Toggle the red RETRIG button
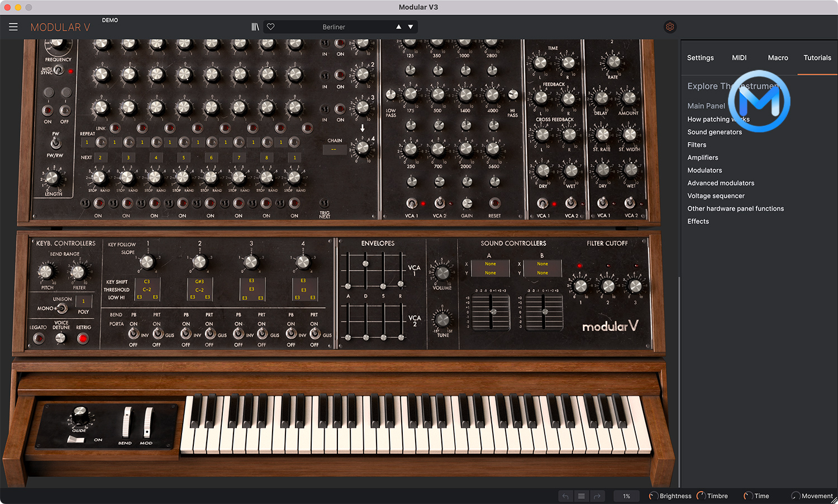This screenshot has height=504, width=838. click(x=83, y=338)
